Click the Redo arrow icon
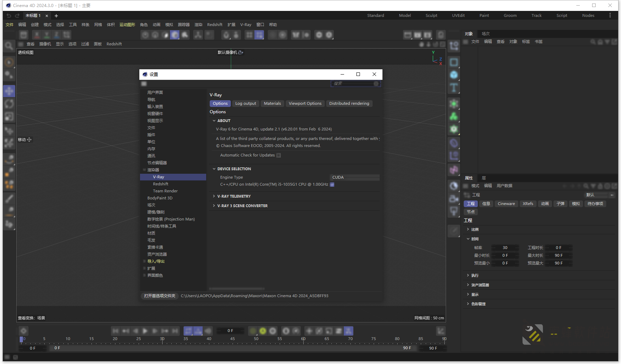 click(17, 15)
